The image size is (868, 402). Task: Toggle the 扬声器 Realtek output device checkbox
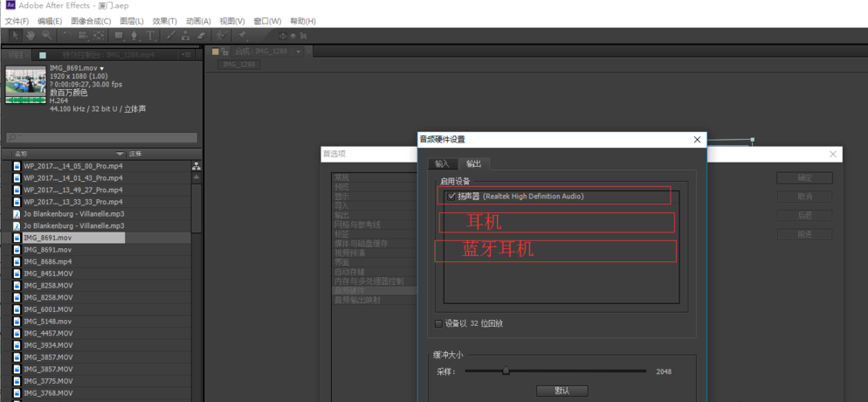[451, 196]
